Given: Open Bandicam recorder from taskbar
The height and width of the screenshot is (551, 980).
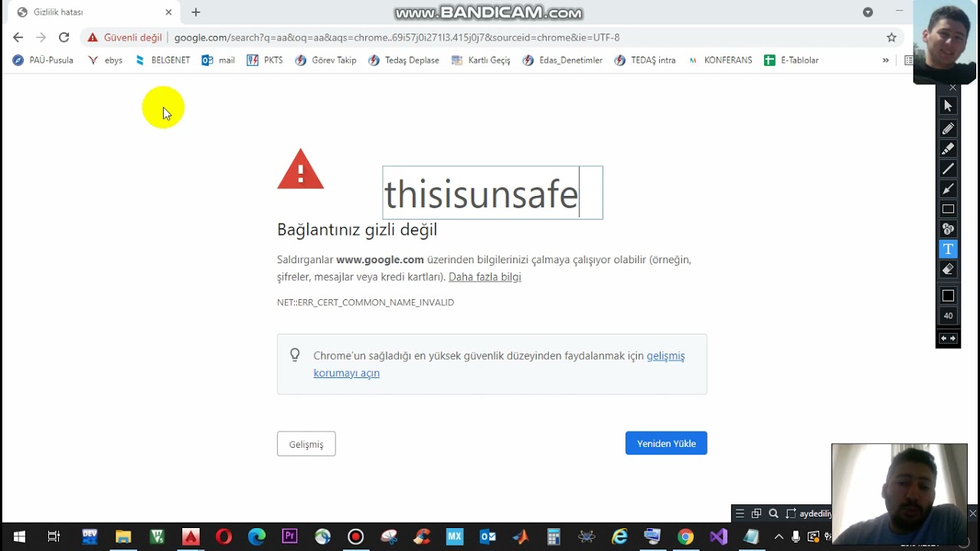Looking at the screenshot, I should (355, 536).
